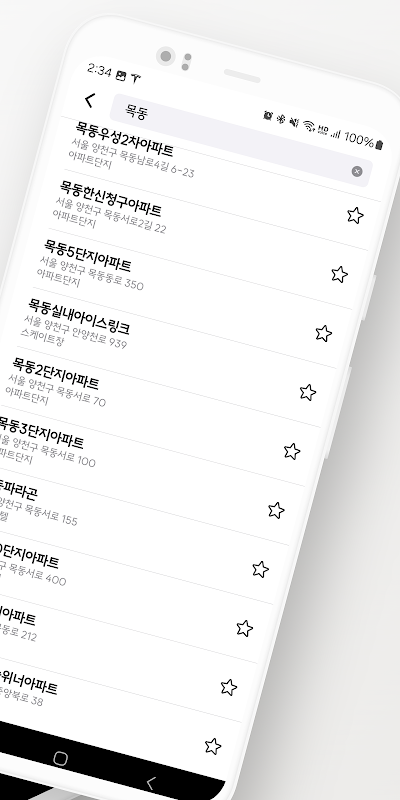Viewport: 400px width, 800px height.
Task: Clear the 목동 search text
Action: pos(357,171)
